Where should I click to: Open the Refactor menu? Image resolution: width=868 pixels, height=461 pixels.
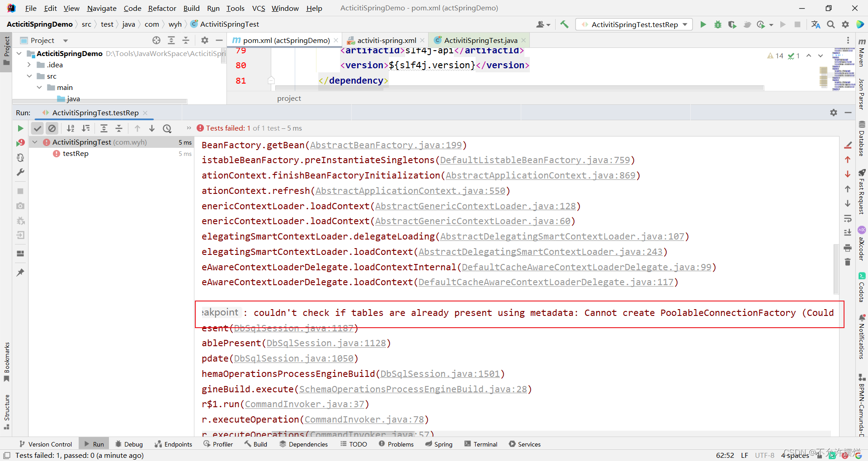162,8
